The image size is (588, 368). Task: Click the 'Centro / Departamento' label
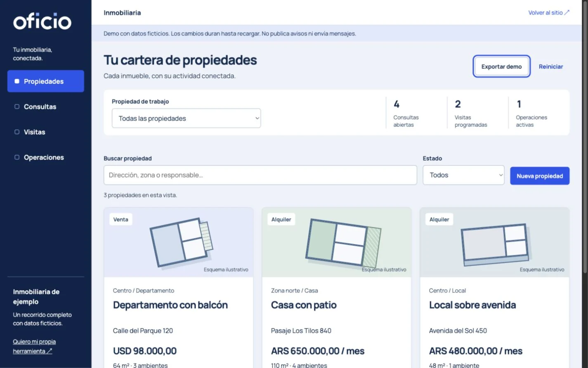point(144,291)
